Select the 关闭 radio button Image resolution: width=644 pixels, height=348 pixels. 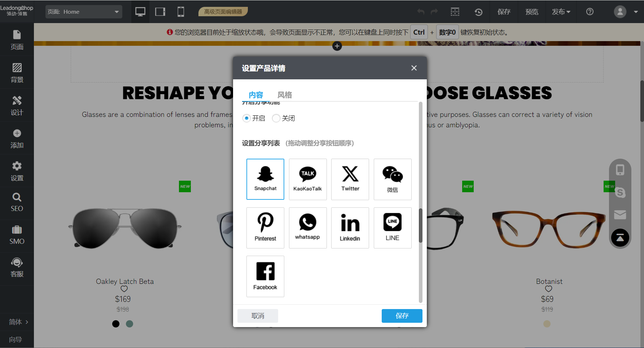click(x=276, y=118)
